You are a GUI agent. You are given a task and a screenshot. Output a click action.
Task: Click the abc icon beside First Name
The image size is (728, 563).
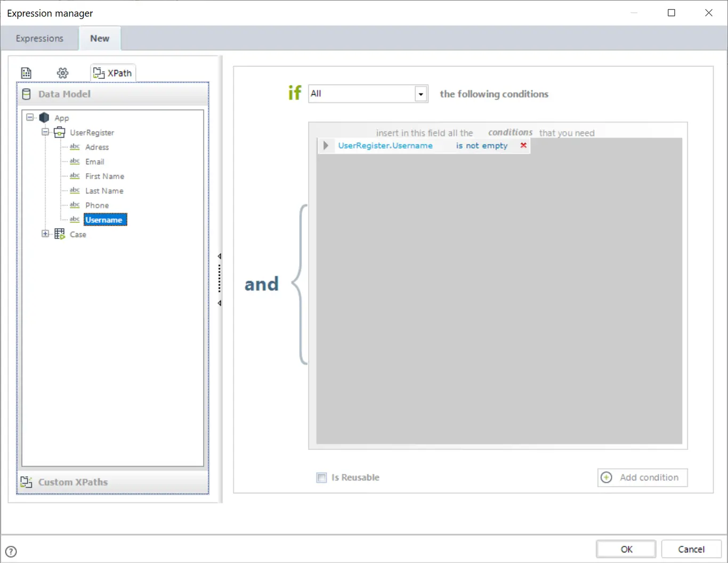click(x=75, y=176)
